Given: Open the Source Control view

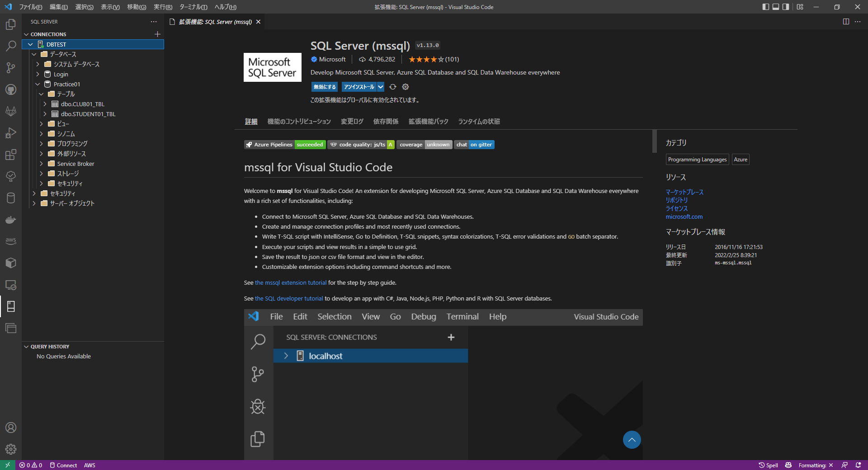Looking at the screenshot, I should pos(11,68).
